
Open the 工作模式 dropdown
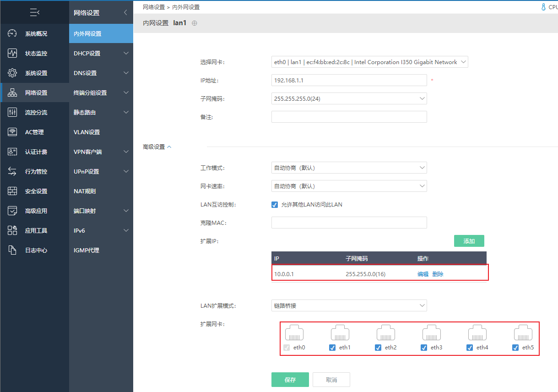click(x=349, y=168)
